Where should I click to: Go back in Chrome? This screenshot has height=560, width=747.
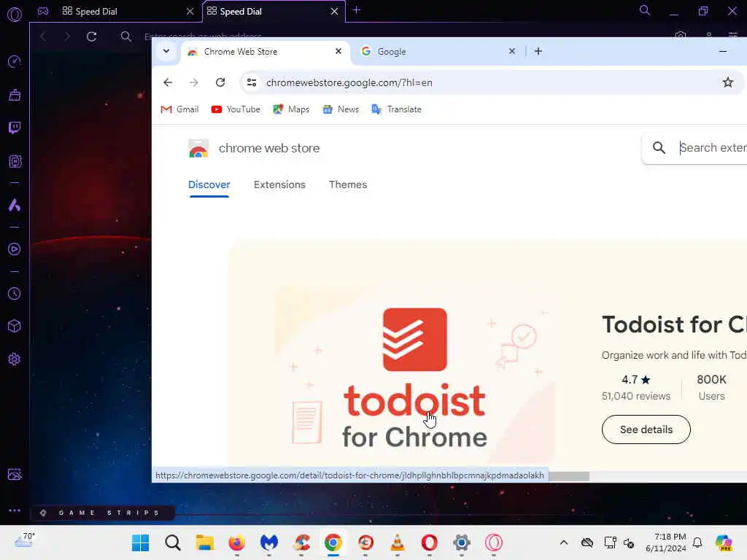(x=168, y=82)
